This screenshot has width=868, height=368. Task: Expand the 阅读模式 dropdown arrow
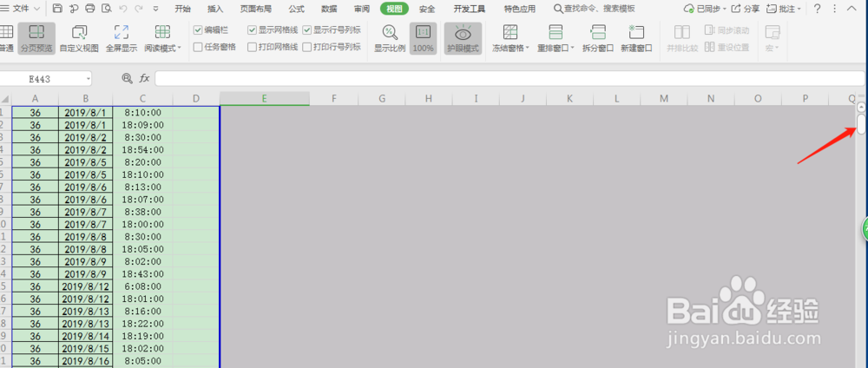coord(180,49)
